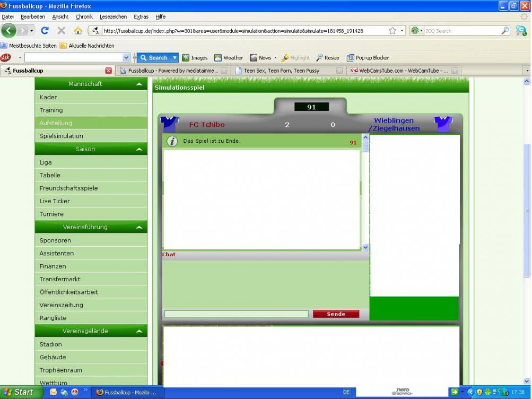This screenshot has width=532, height=399.
Task: Click the Resize tool in the Ask toolbar
Action: [328, 58]
